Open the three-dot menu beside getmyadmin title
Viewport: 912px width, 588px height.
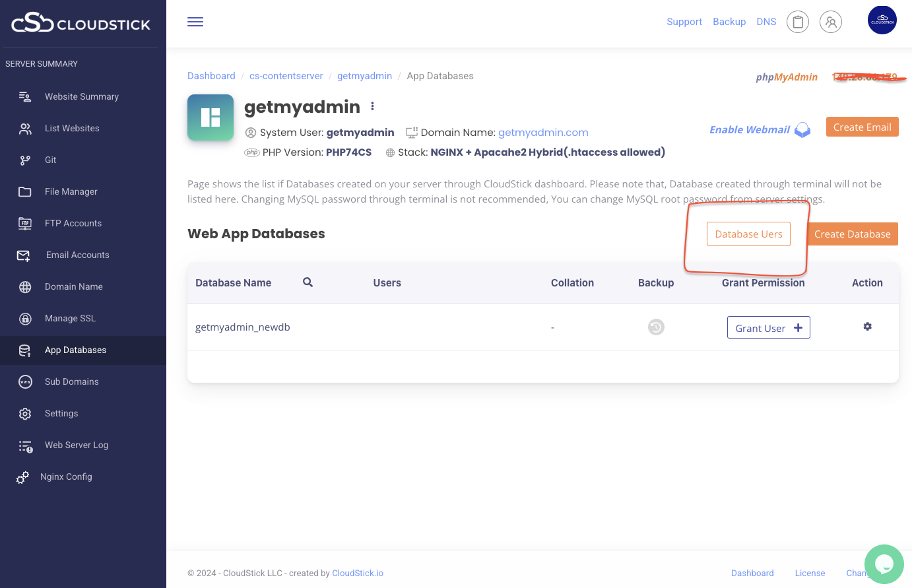pos(373,106)
